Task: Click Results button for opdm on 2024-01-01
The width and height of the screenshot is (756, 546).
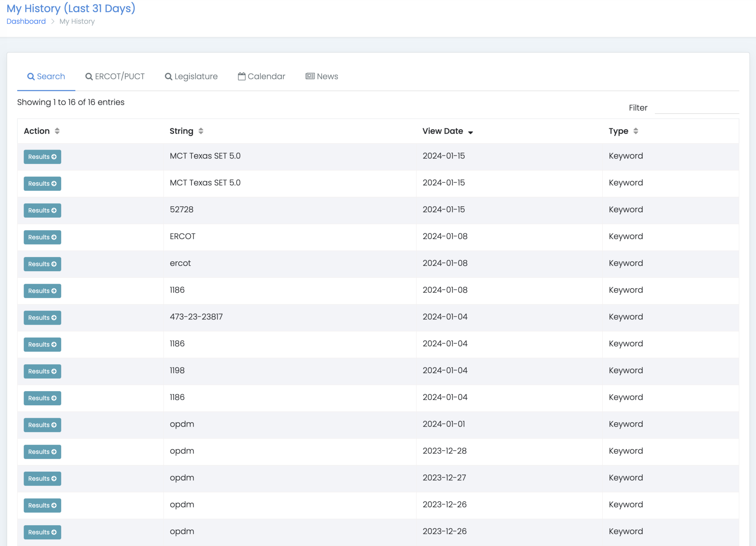Action: pos(42,425)
